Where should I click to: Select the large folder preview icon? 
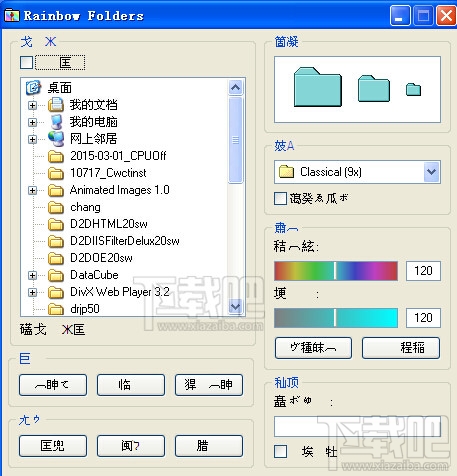318,87
